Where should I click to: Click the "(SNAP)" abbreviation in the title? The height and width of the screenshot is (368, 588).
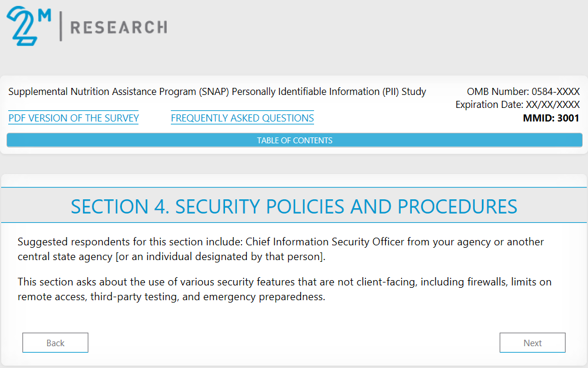215,91
